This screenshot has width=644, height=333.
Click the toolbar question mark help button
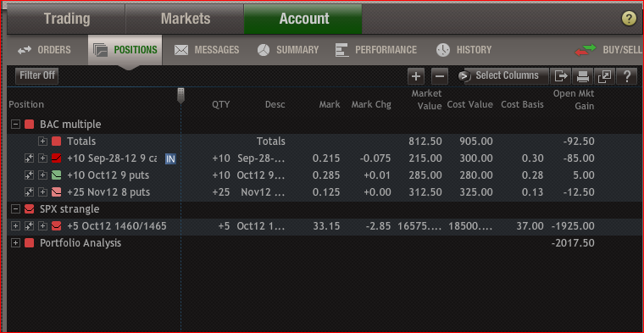(627, 76)
